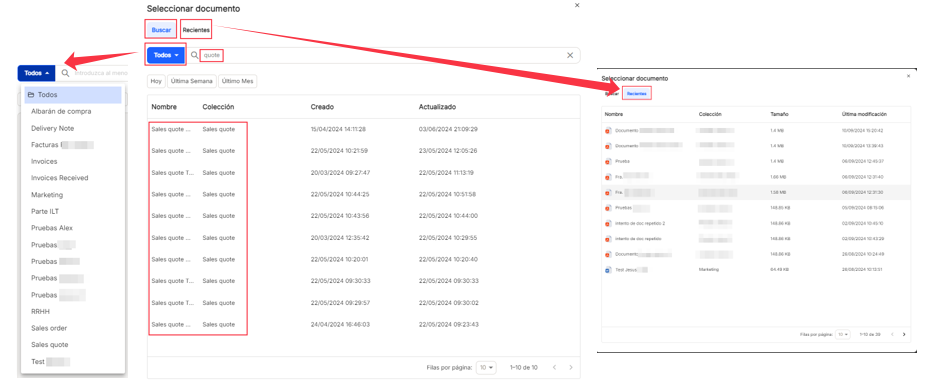Expand the rows per page selector showing 10
937x388 pixels.
(486, 368)
